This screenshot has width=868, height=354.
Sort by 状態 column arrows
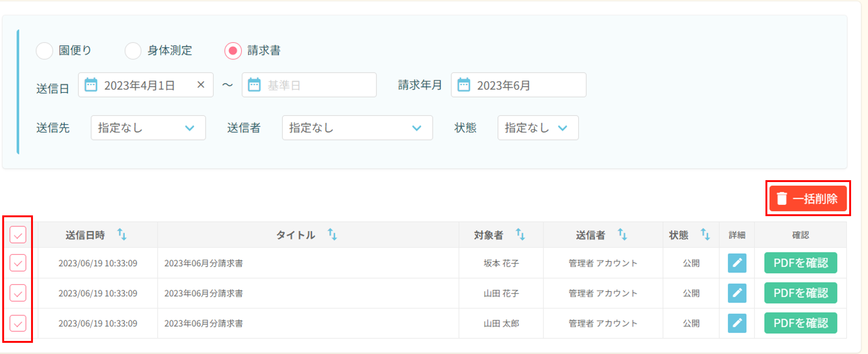[705, 235]
